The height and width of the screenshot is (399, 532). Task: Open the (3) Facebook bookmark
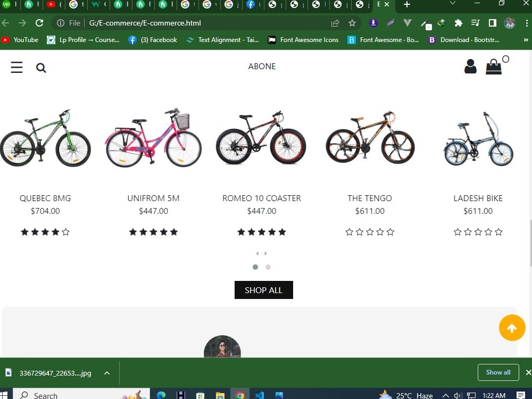pyautogui.click(x=153, y=40)
